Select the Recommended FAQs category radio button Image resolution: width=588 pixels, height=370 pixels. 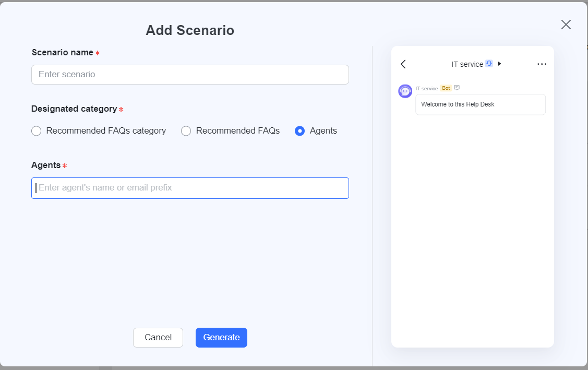click(x=37, y=131)
